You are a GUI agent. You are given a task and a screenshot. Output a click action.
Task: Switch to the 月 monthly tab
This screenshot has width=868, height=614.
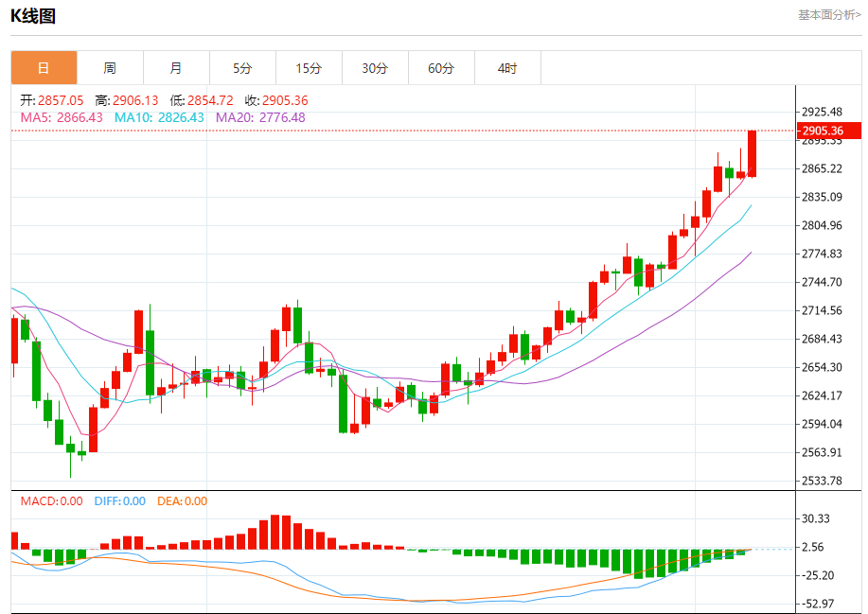176,68
